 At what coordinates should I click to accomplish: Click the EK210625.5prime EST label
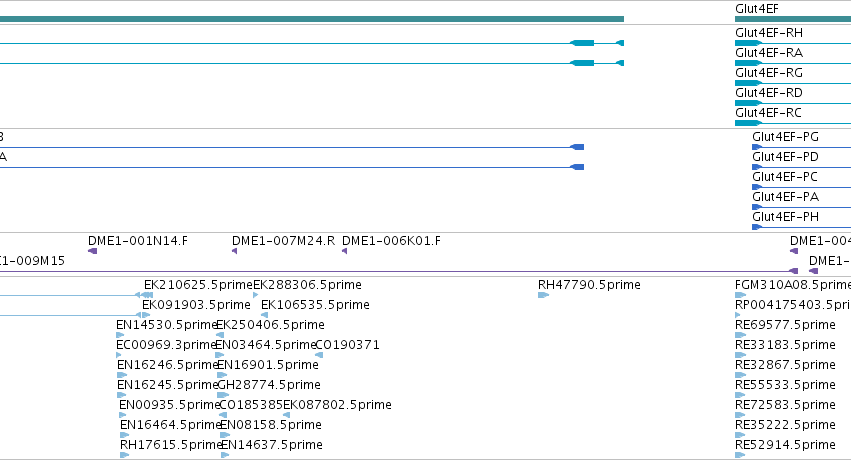[199, 285]
